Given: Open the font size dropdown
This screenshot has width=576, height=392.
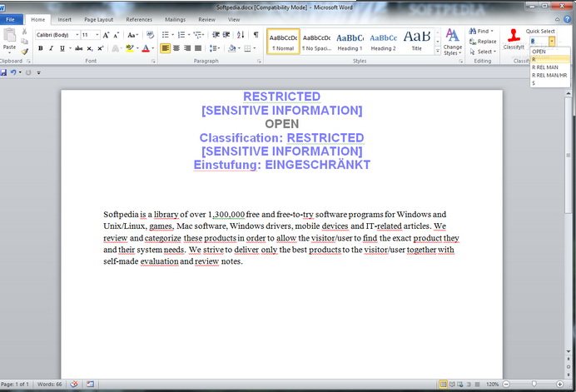Looking at the screenshot, I should coord(97,35).
